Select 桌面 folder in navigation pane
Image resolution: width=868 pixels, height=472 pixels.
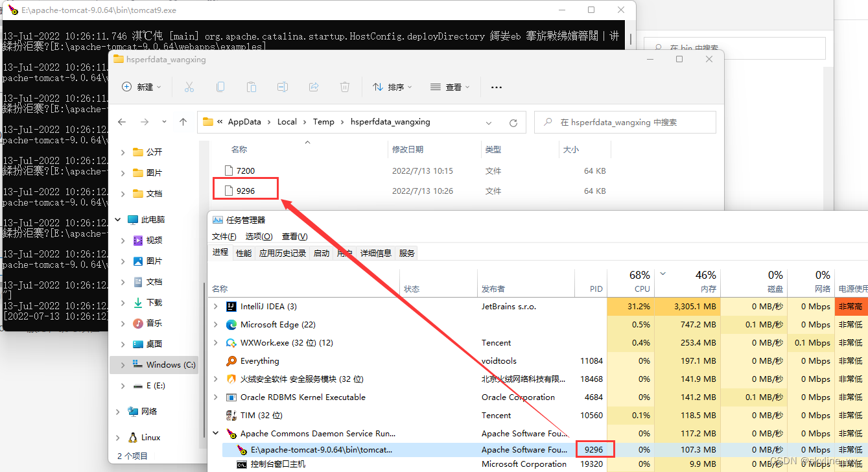click(x=154, y=344)
